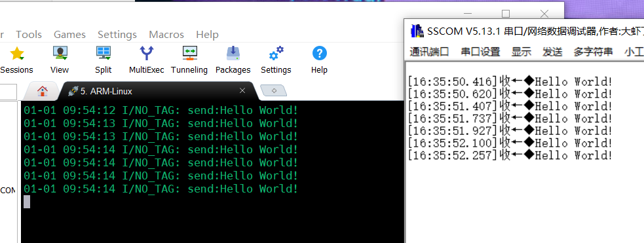Open the Settings gears icon

[x=276, y=53]
